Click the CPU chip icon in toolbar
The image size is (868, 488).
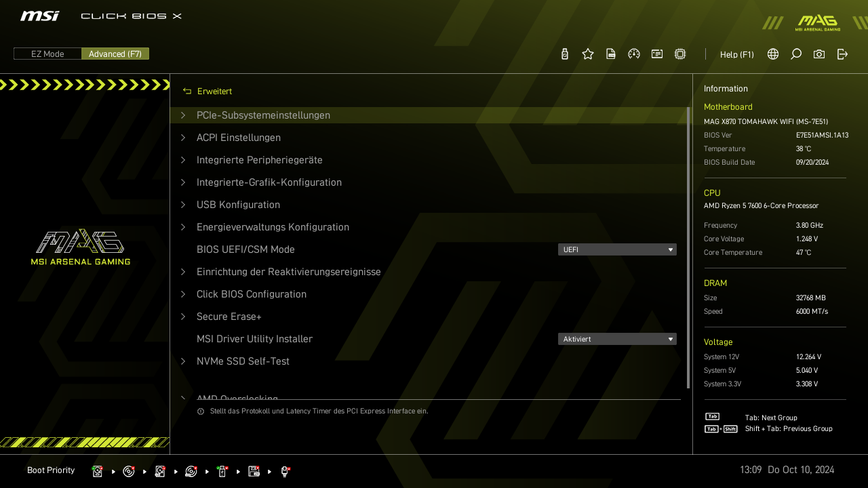tap(680, 54)
